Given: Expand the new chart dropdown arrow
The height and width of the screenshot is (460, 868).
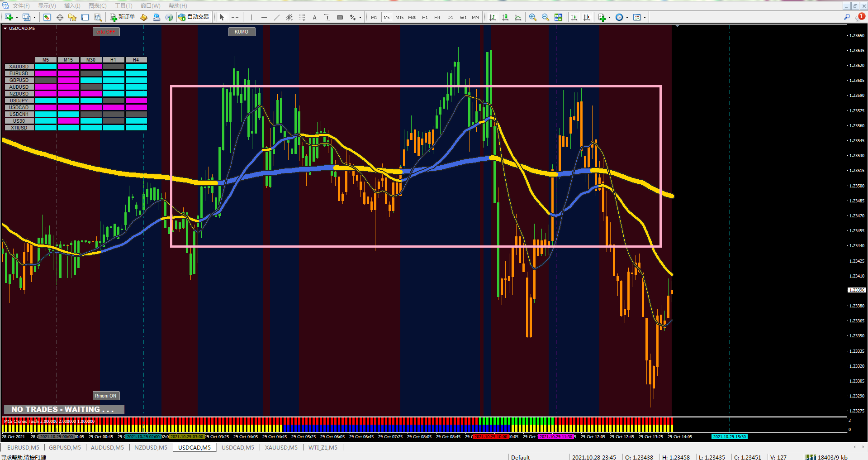Looking at the screenshot, I should pyautogui.click(x=17, y=18).
